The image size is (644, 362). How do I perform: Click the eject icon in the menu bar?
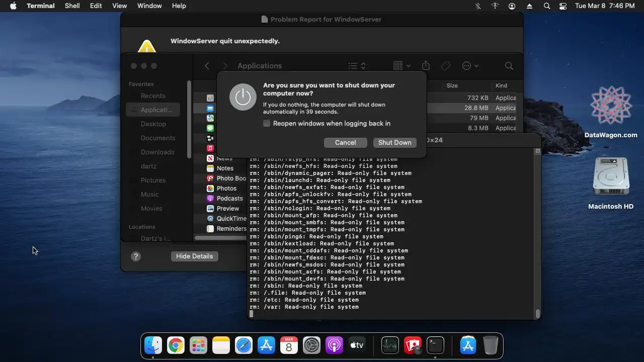[x=529, y=6]
